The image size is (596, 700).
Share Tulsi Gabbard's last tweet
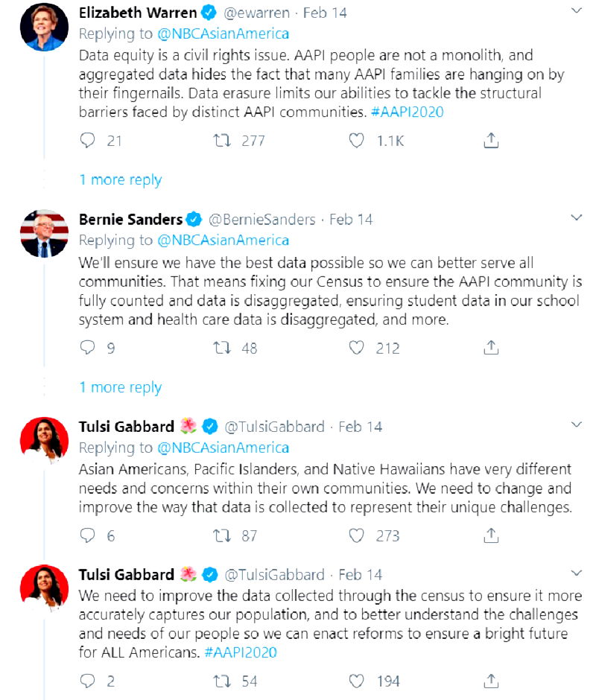pos(491,681)
